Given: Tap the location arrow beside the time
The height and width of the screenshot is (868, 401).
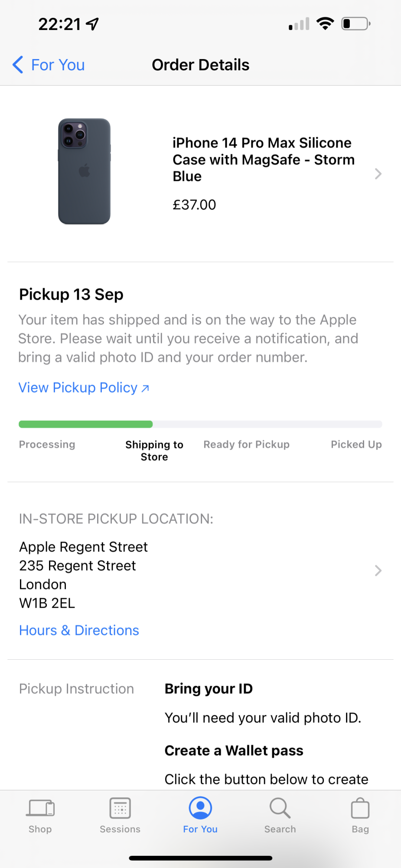Looking at the screenshot, I should pyautogui.click(x=92, y=24).
